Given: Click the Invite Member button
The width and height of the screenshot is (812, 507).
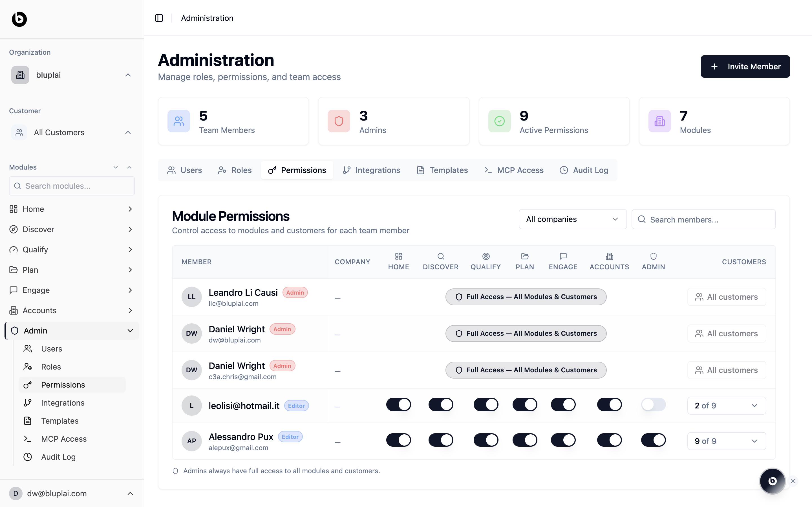Looking at the screenshot, I should coord(745,66).
